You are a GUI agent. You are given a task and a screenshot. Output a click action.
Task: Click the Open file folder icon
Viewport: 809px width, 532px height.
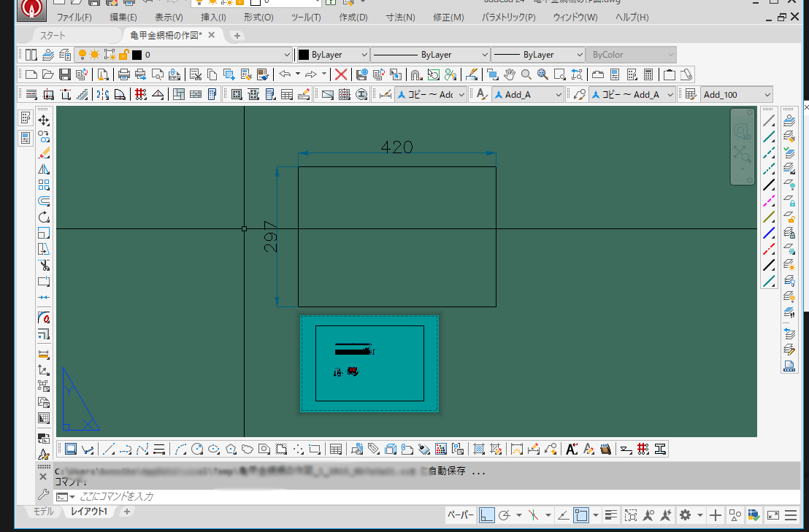point(47,74)
